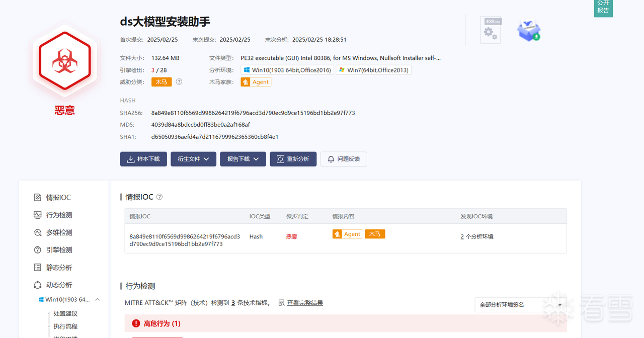
Task: Click the SHA256 value in the HASH section
Action: coord(253,113)
